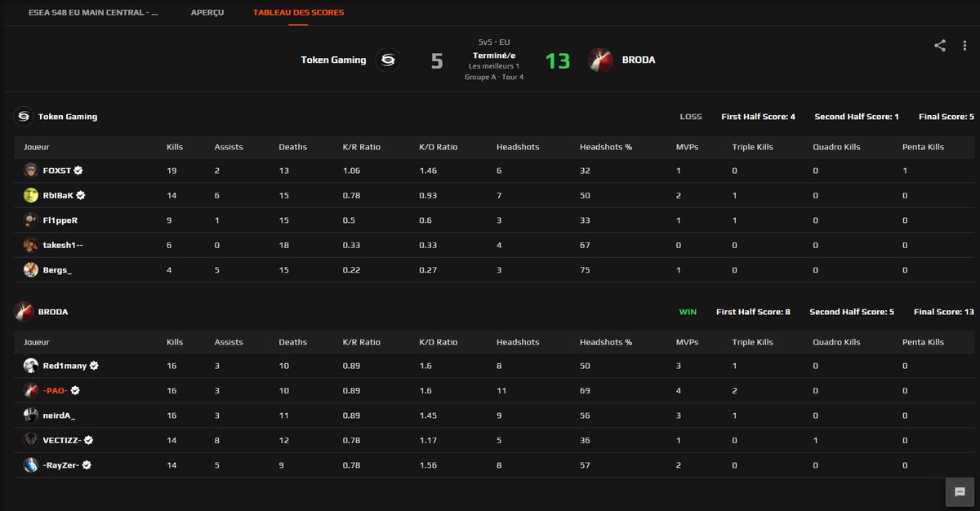This screenshot has height=511, width=980.
Task: Click Red1many's player avatar
Action: pyautogui.click(x=29, y=366)
